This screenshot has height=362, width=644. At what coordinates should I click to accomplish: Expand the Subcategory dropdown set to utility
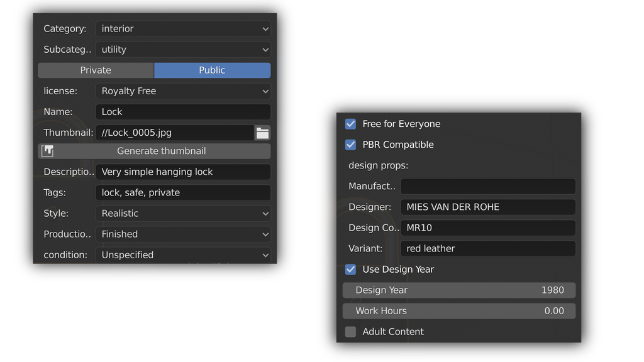click(x=183, y=50)
